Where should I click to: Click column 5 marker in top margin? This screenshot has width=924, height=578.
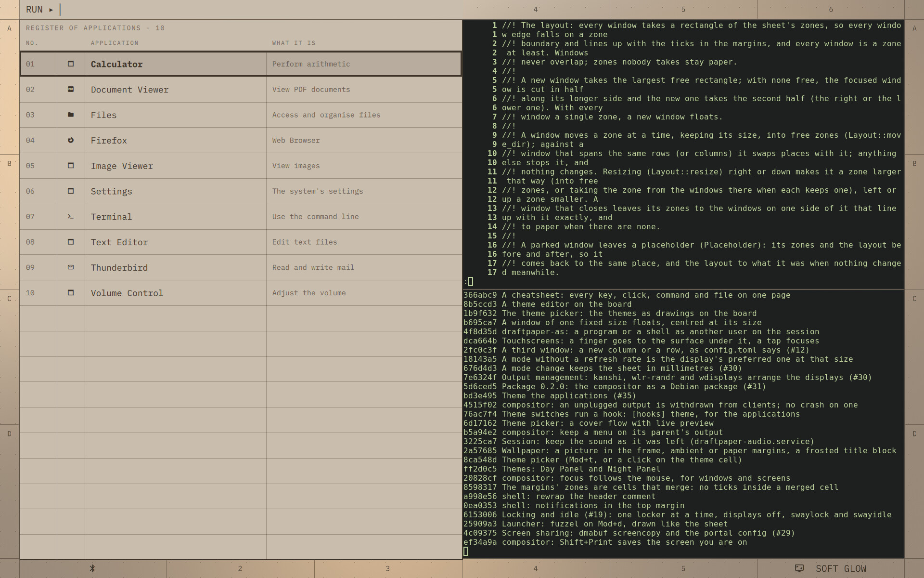pyautogui.click(x=683, y=10)
